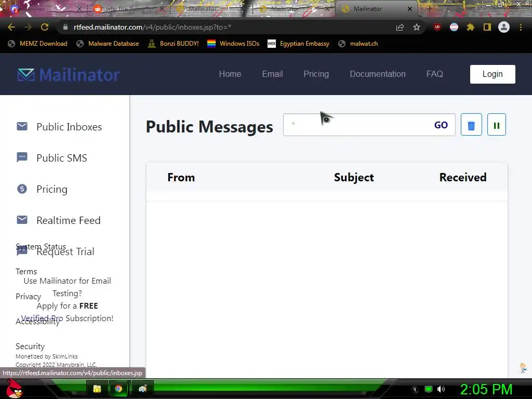Click the browser address bar URL
The image size is (532, 399).
[x=152, y=27]
